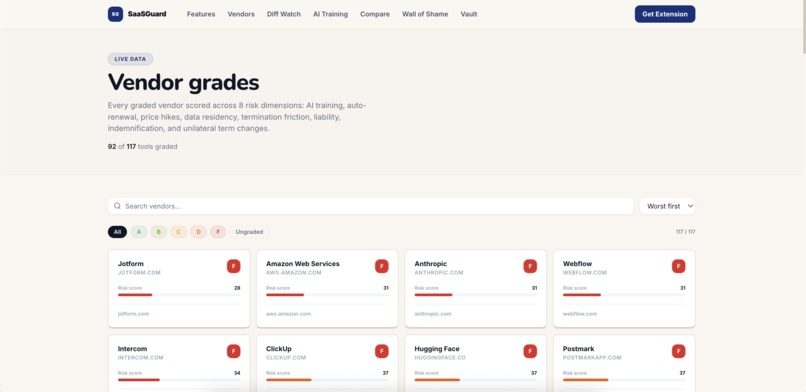The width and height of the screenshot is (806, 392).
Task: Click Amazon Web Services' F grade badge
Action: [381, 266]
